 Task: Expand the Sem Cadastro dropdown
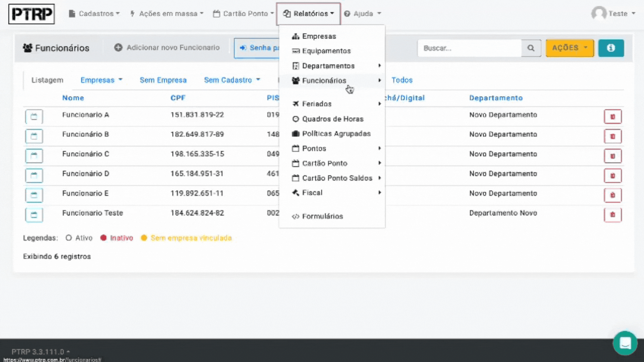pos(232,80)
